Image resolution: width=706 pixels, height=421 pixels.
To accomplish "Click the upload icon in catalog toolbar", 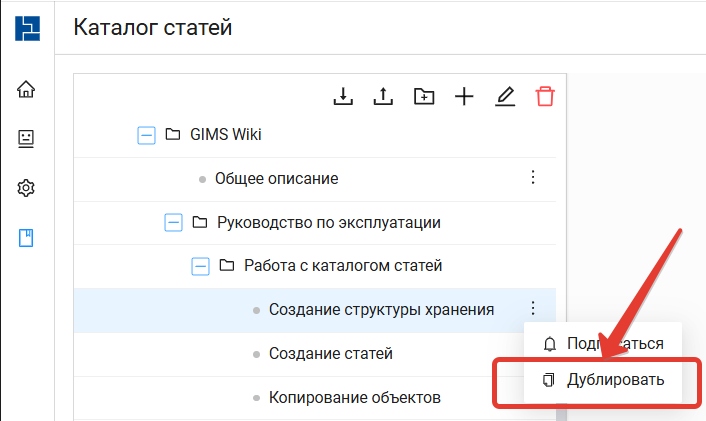I will (x=383, y=96).
